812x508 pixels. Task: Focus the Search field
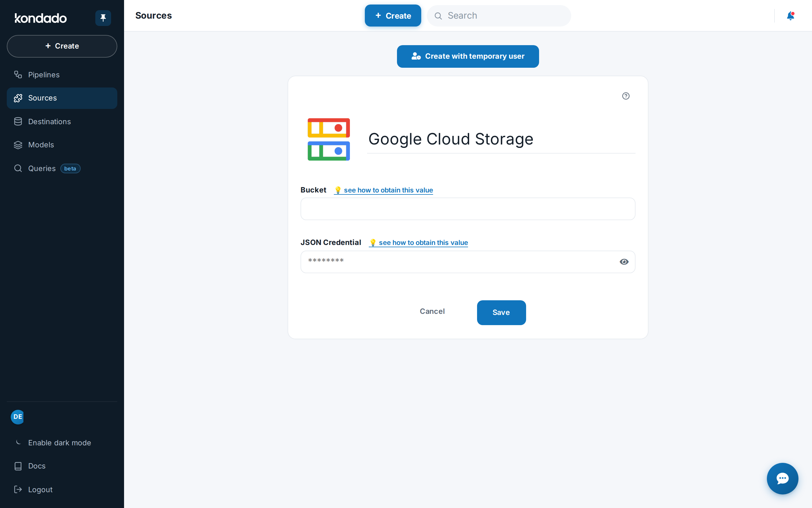tap(499, 16)
